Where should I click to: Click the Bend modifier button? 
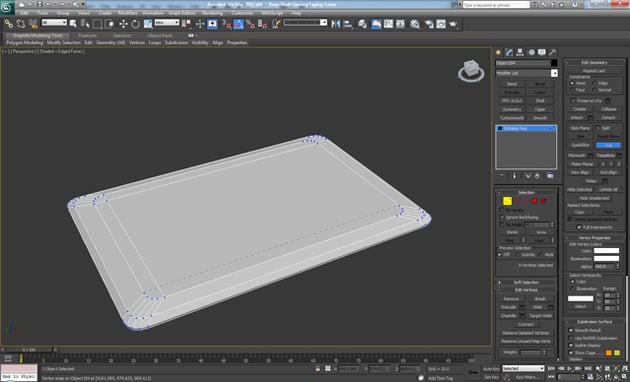click(512, 84)
